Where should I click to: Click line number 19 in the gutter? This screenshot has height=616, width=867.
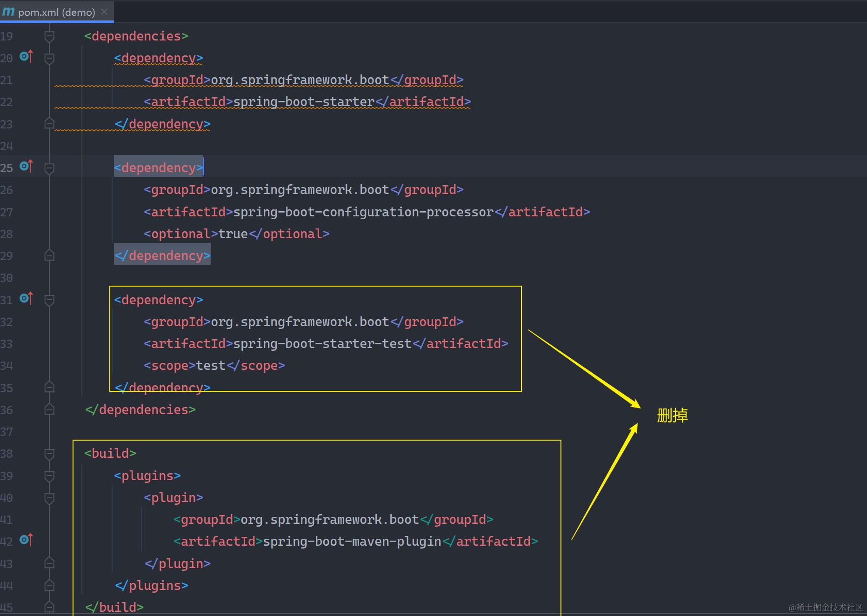coord(7,36)
